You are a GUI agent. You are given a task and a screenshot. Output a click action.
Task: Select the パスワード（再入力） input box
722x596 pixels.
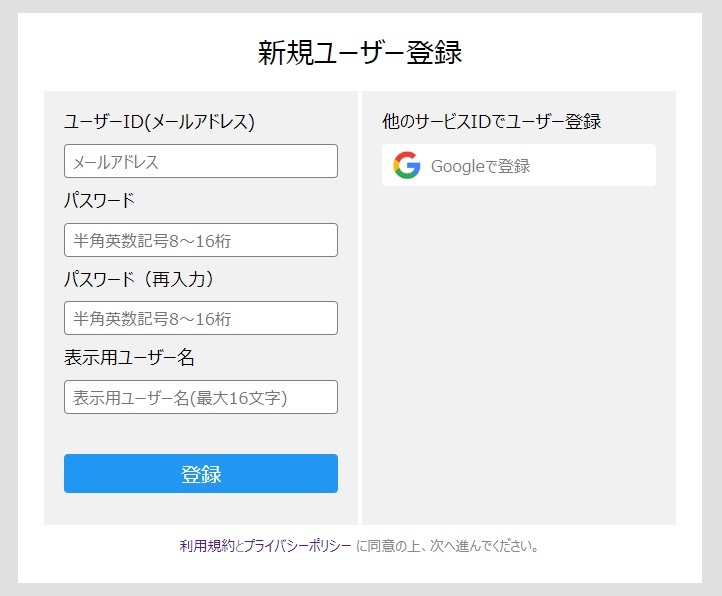click(201, 318)
